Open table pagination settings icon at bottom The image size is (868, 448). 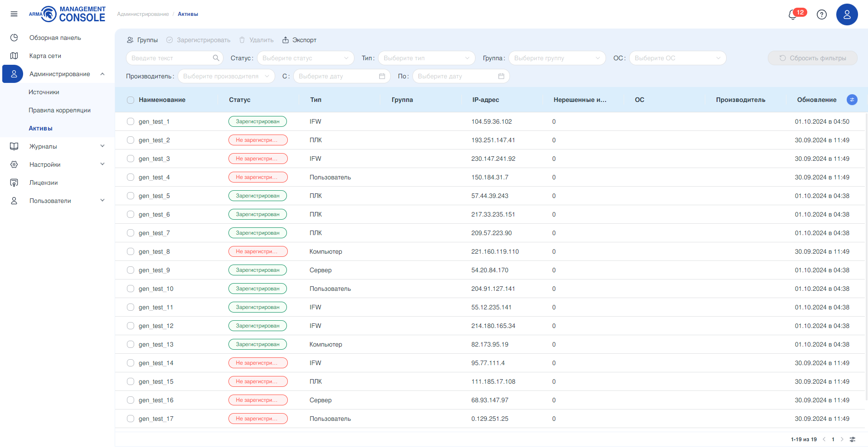(x=852, y=439)
